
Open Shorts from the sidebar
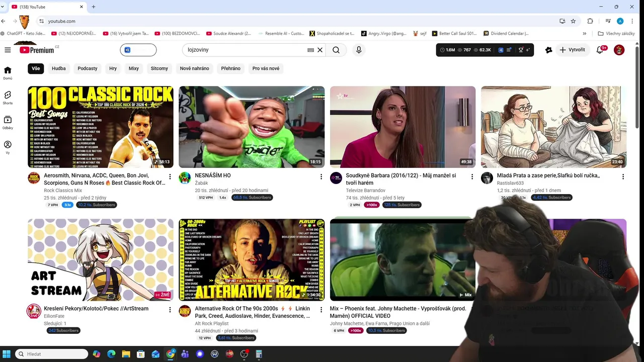tap(8, 98)
